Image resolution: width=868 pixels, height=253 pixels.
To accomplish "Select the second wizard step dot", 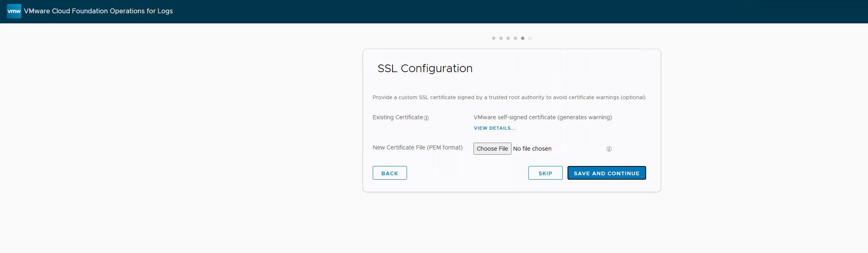I will 501,38.
